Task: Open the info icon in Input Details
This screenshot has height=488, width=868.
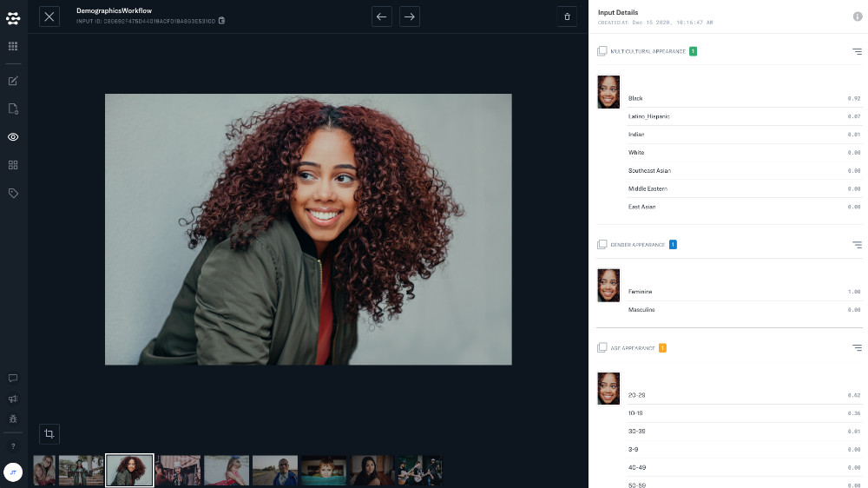Action: (x=858, y=16)
